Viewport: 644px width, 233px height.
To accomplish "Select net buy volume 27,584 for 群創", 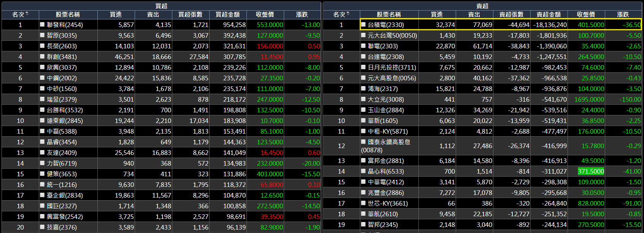I will click(199, 57).
